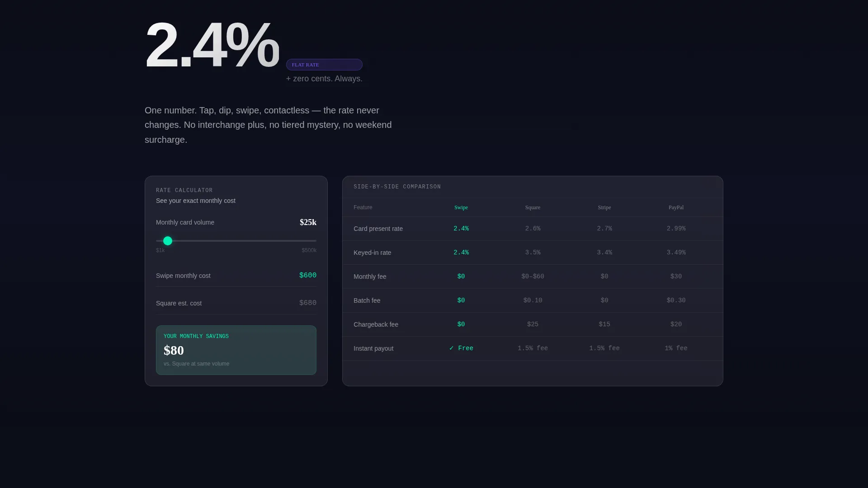Click the $25k volume value
This screenshot has height=488, width=868.
308,222
